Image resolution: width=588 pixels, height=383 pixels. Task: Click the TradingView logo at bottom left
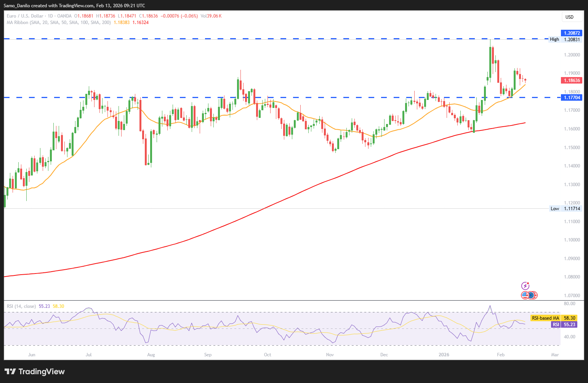click(x=35, y=372)
